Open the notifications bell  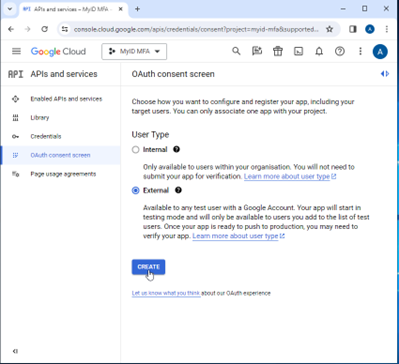[x=319, y=51]
